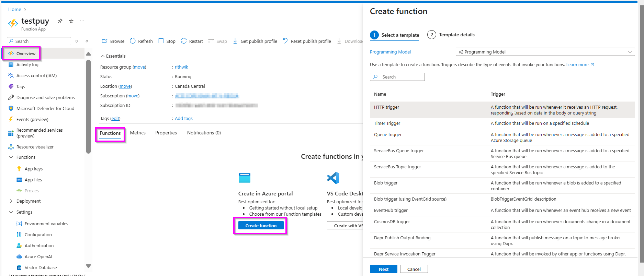Select Dapr Publish Output Binding template
The width and height of the screenshot is (644, 276).
pos(502,240)
